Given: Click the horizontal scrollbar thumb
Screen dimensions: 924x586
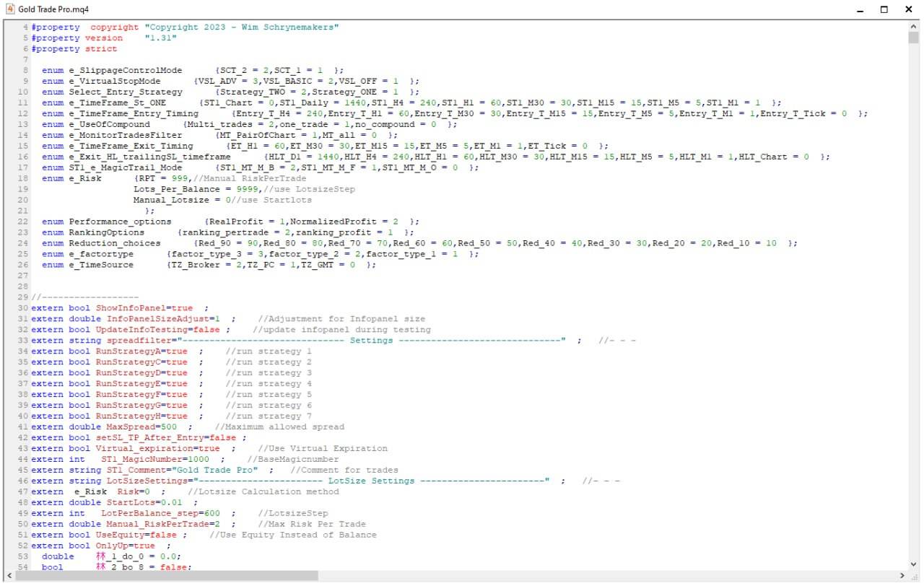Looking at the screenshot, I should point(166,576).
